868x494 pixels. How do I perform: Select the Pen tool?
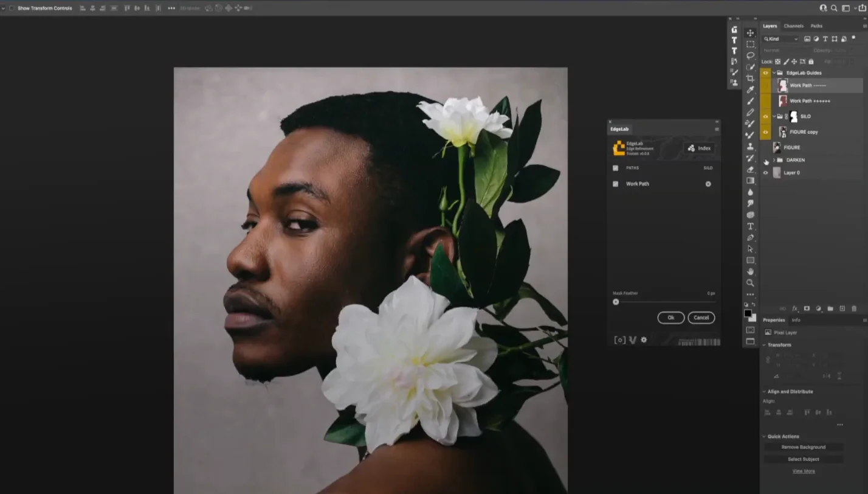[750, 238]
